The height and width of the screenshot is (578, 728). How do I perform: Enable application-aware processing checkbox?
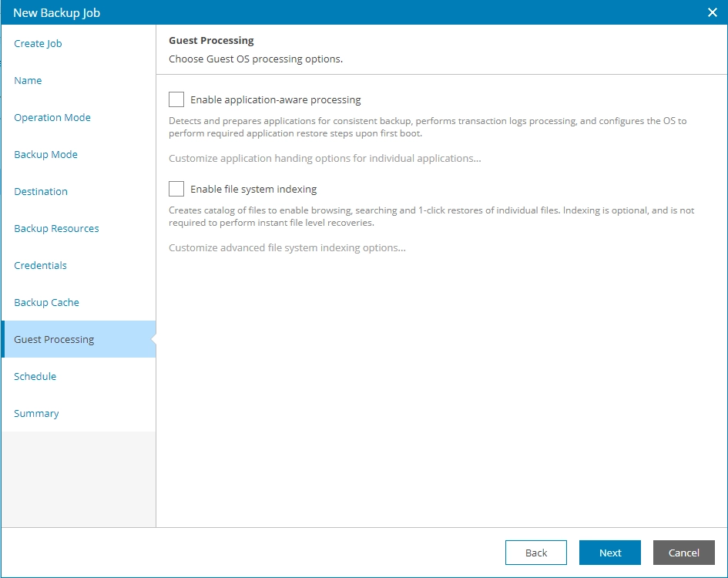[176, 99]
